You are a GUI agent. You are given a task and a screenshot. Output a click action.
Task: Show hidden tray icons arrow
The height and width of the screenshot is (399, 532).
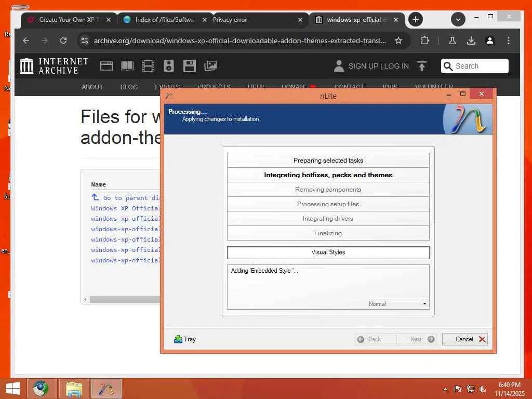[x=445, y=389]
